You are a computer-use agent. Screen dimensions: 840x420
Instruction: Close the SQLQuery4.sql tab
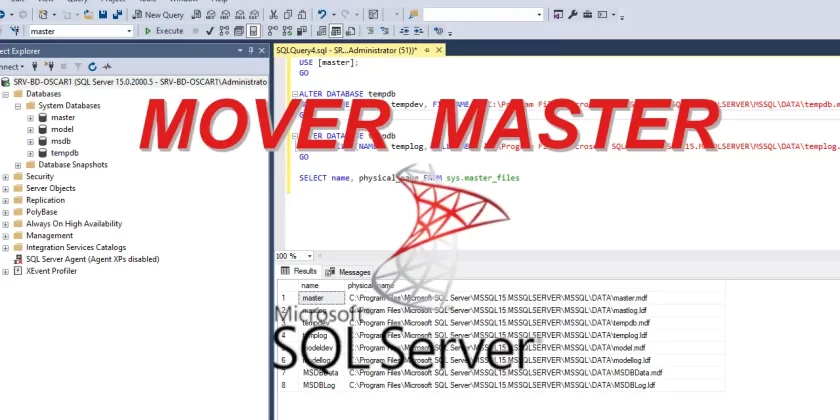pos(439,50)
